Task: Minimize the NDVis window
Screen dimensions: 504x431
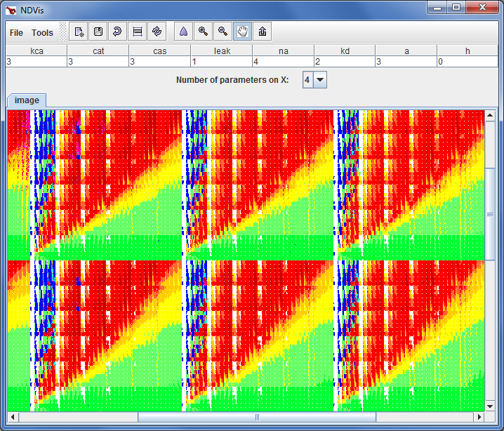Action: tap(437, 8)
